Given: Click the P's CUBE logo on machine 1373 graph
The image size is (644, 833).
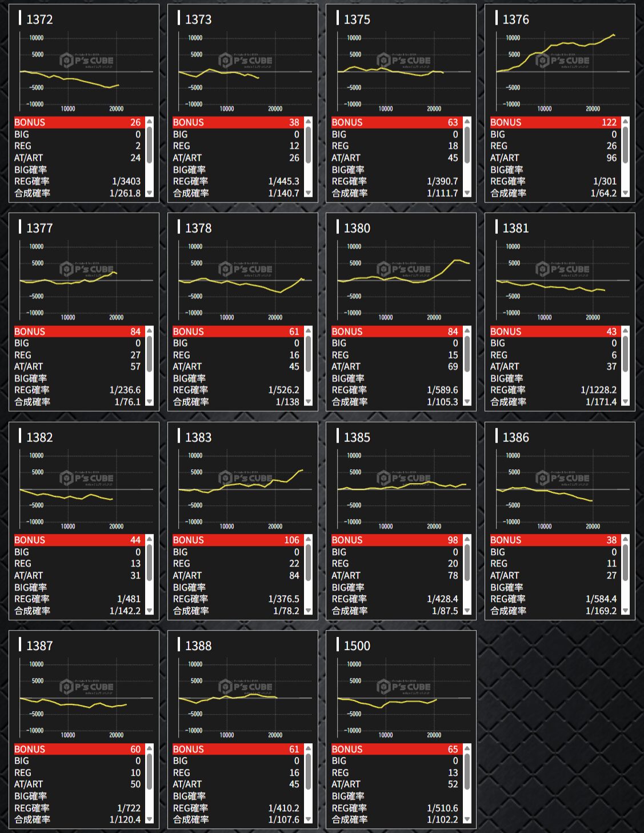Looking at the screenshot, I should point(245,61).
